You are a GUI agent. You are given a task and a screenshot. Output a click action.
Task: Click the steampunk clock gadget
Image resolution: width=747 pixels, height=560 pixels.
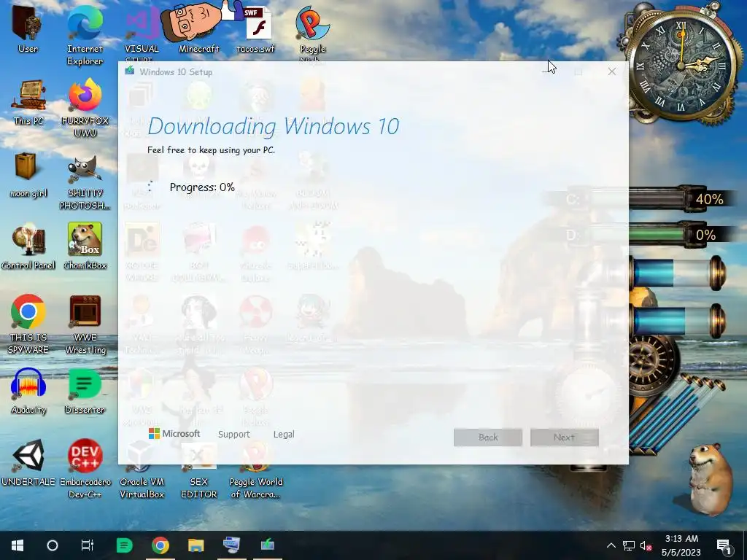[x=681, y=64]
